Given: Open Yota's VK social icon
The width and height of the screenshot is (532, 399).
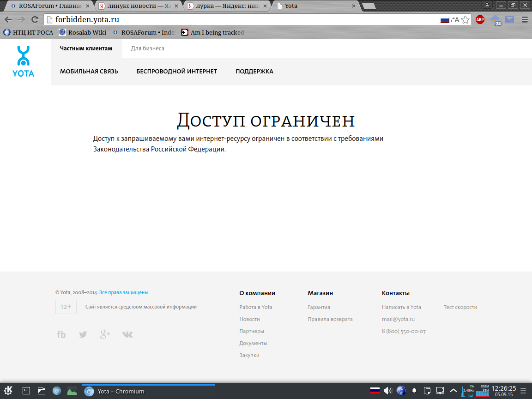Looking at the screenshot, I should click(x=127, y=334).
